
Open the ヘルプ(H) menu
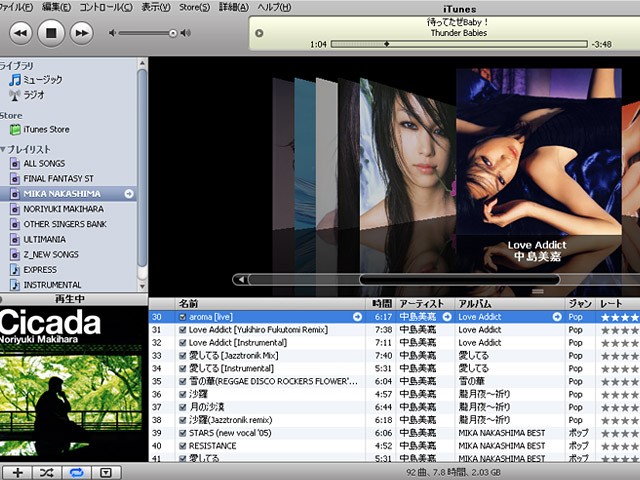(x=274, y=7)
